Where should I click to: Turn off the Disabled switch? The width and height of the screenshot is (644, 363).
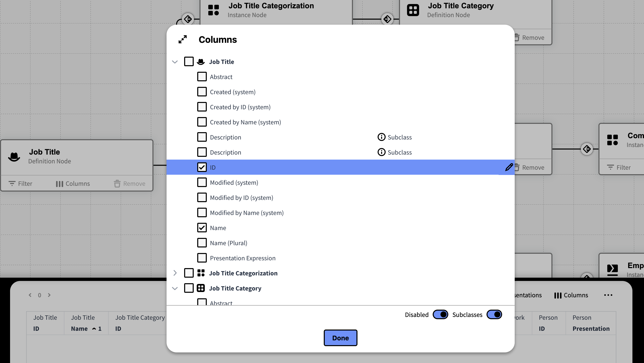440,315
